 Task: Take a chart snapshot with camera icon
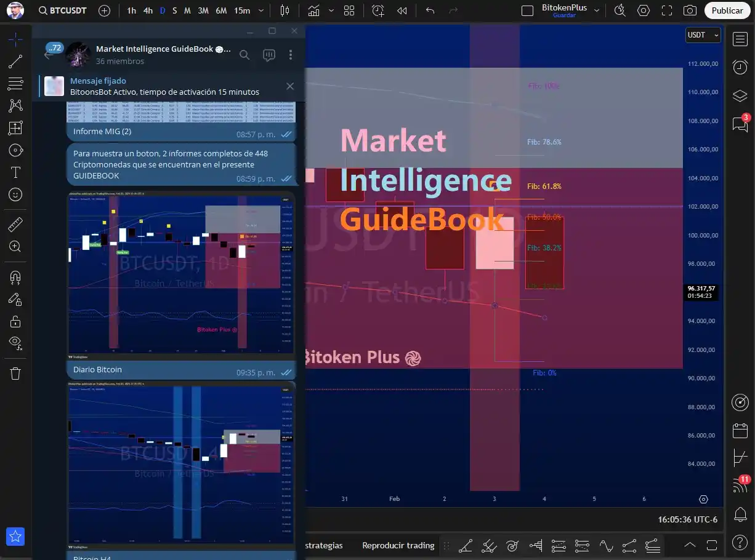click(x=690, y=10)
